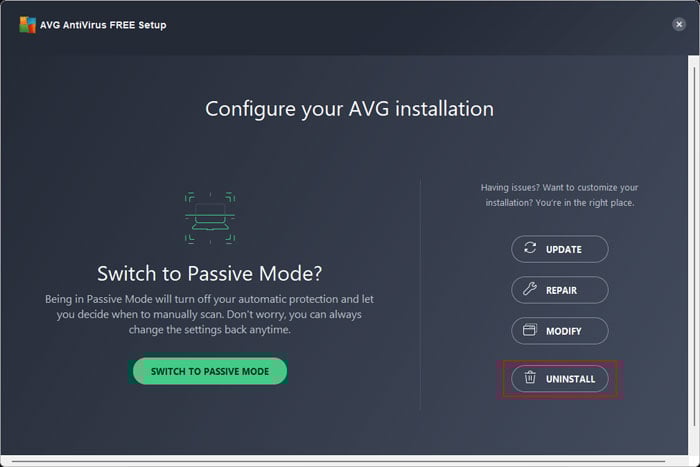Click the 'Configure your AVG installation' heading
This screenshot has height=467, width=700.
click(350, 109)
